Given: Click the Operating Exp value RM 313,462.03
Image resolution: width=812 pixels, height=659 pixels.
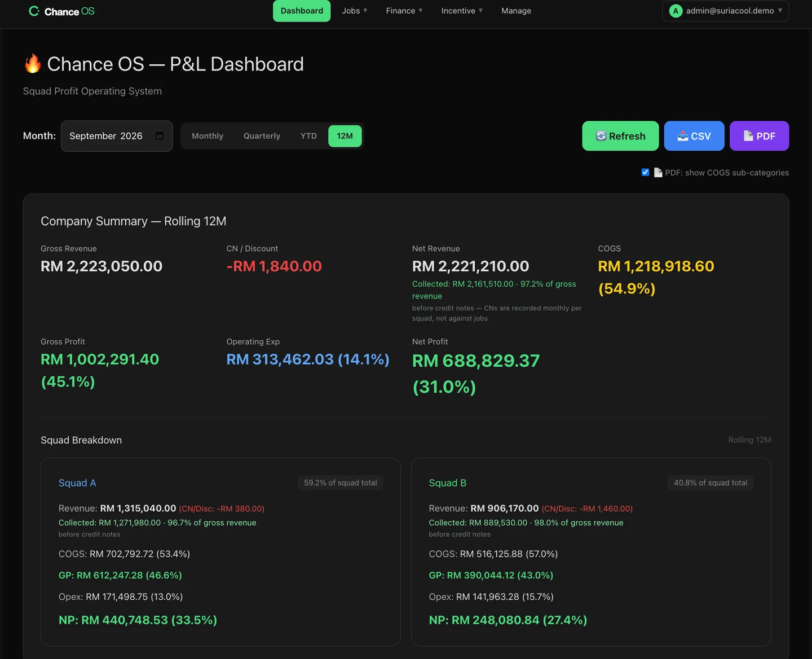Looking at the screenshot, I should (308, 359).
